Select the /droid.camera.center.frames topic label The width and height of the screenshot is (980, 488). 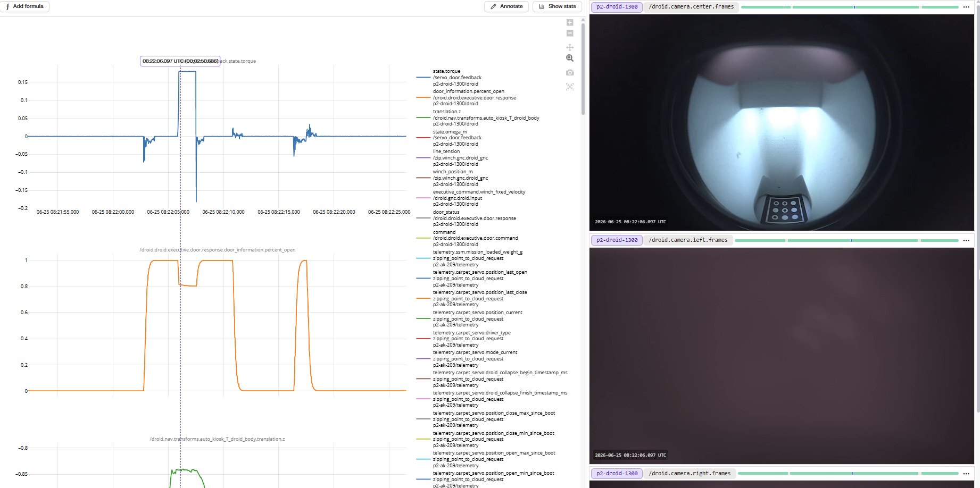pos(691,7)
